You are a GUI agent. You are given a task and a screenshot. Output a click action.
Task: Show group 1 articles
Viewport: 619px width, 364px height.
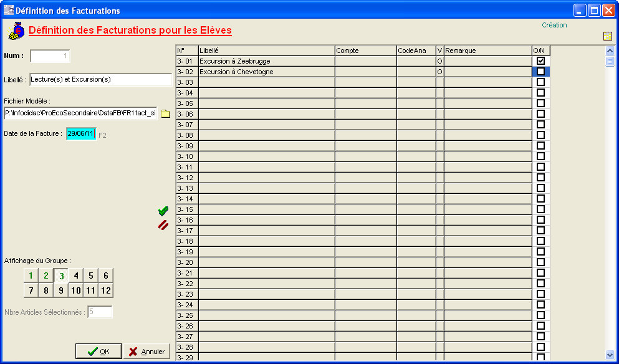(x=31, y=275)
